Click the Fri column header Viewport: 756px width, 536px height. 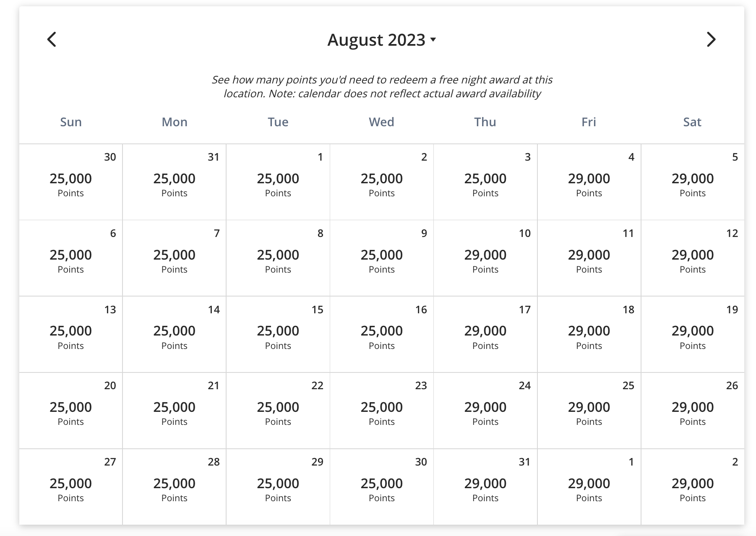(589, 122)
